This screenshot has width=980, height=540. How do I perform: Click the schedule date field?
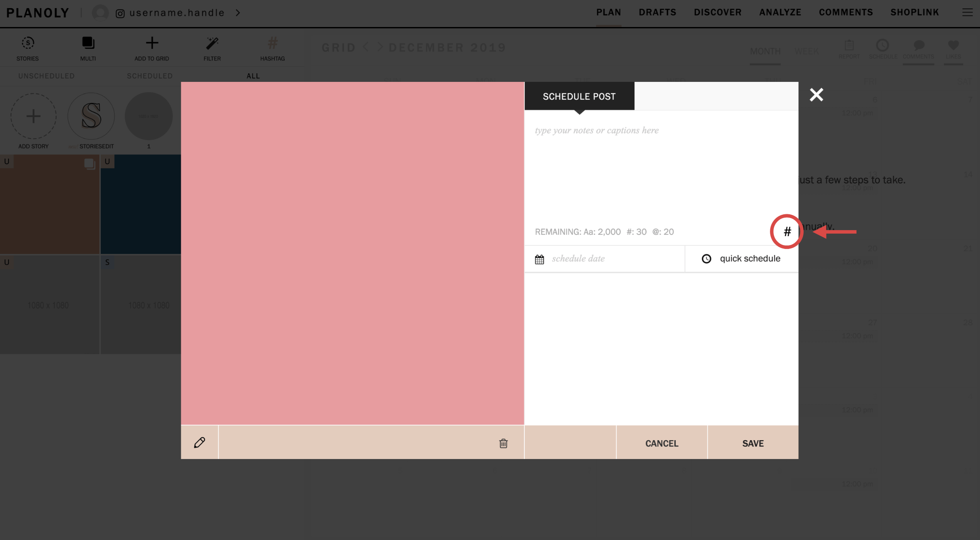tap(604, 259)
